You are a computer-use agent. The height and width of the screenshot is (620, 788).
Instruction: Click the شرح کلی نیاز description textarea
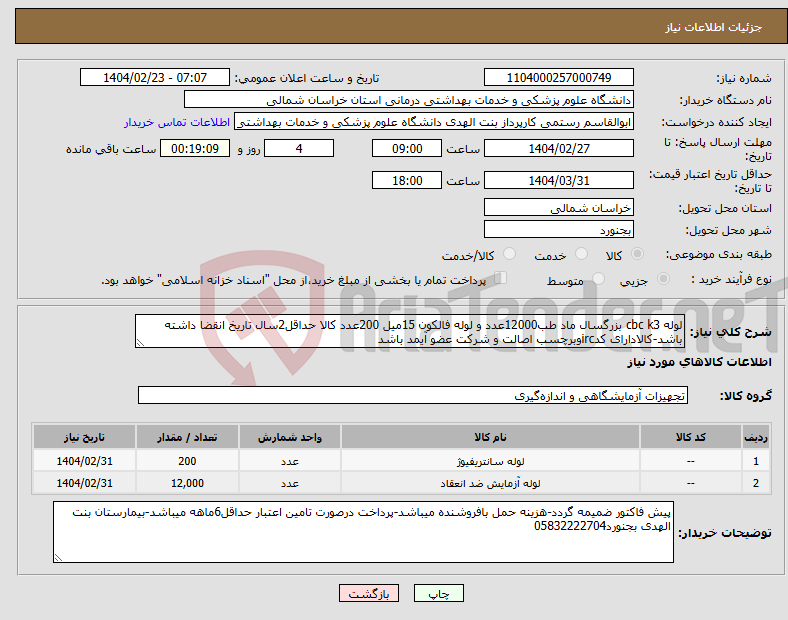410,331
